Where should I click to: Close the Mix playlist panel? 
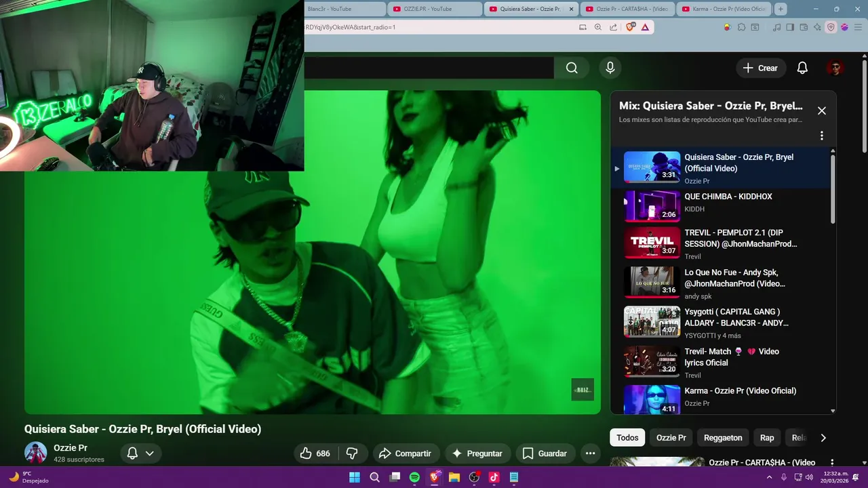click(x=822, y=110)
